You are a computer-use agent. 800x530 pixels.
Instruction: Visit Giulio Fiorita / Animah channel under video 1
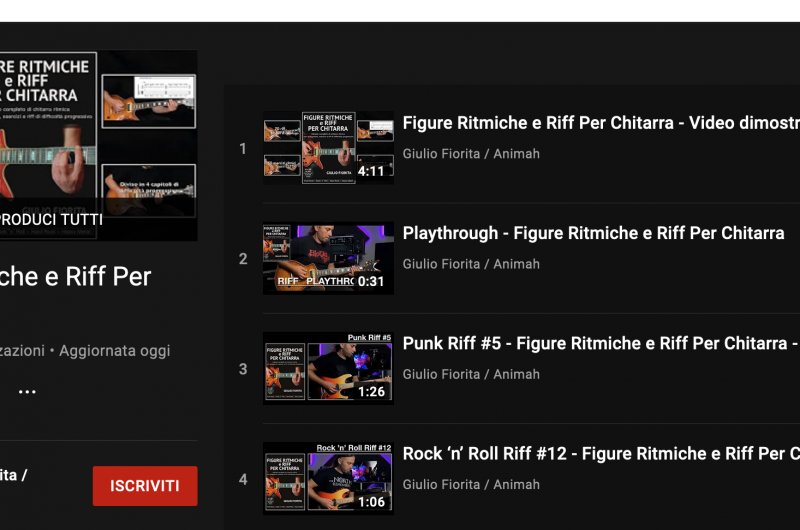(x=471, y=154)
